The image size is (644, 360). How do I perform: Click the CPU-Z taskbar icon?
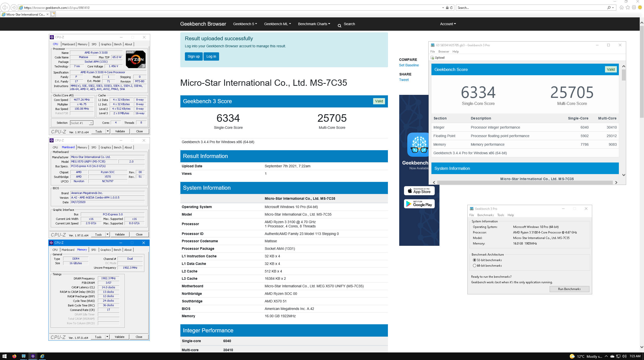(x=33, y=356)
